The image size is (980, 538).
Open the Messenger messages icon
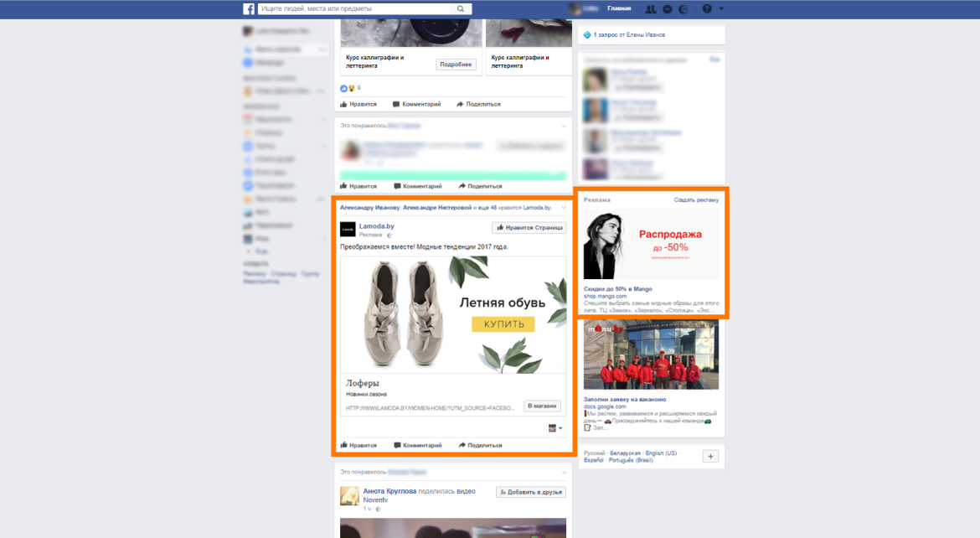[668, 8]
